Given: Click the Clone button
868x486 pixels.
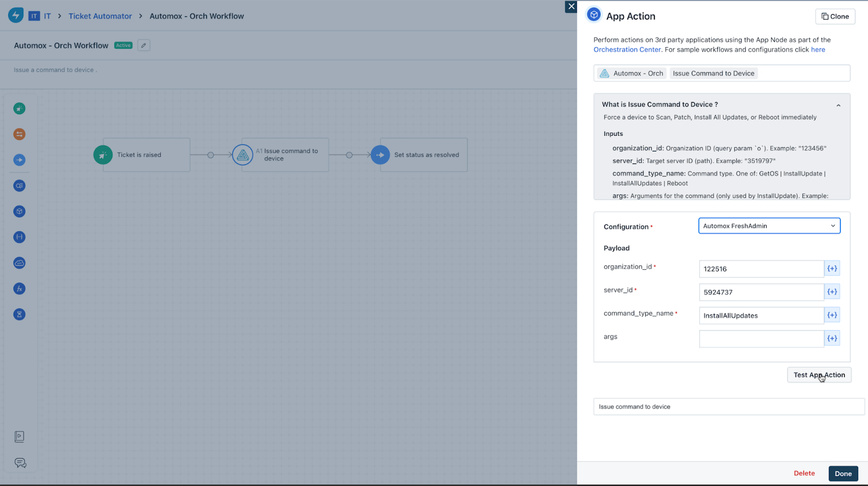Looking at the screenshot, I should coord(835,16).
